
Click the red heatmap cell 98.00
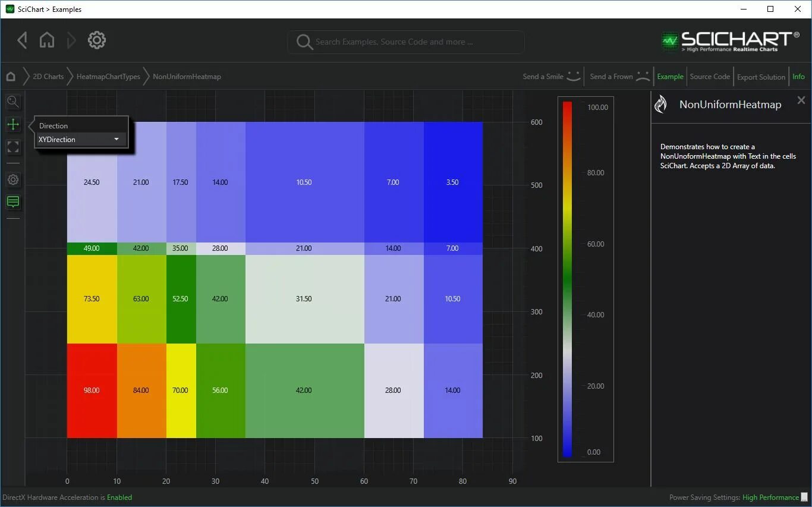[x=92, y=391]
